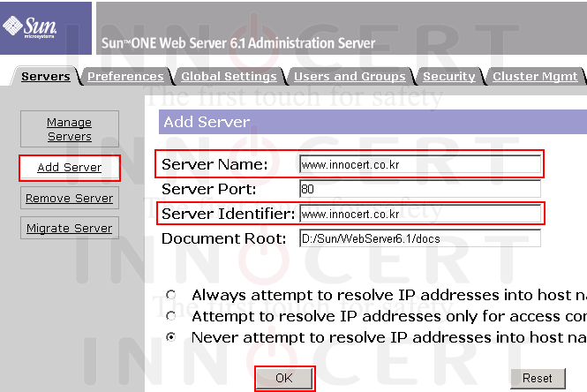Viewport: 587px width, 392px height.
Task: Select Add Server in the sidebar
Action: 70,168
